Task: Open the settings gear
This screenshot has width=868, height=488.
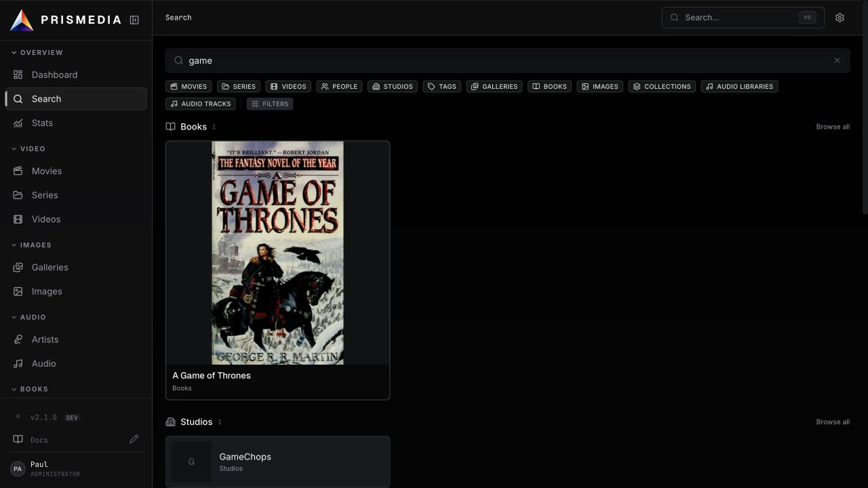Action: 840,18
